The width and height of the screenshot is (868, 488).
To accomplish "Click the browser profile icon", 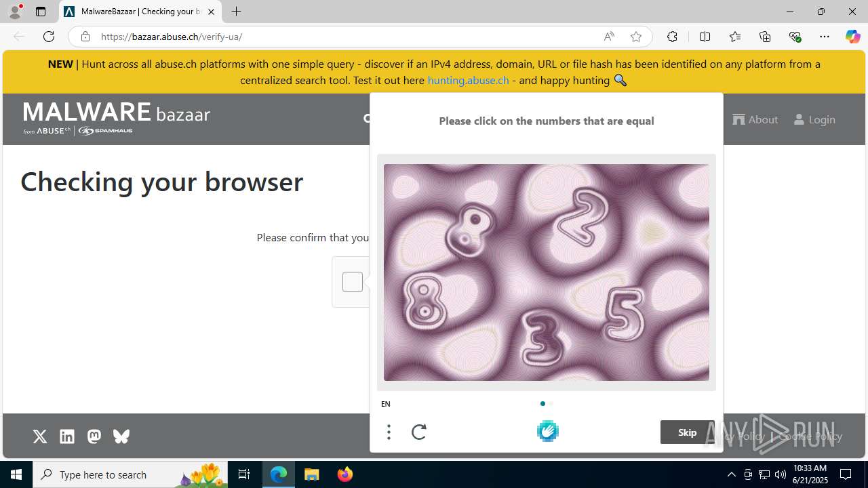I will 15,12.
